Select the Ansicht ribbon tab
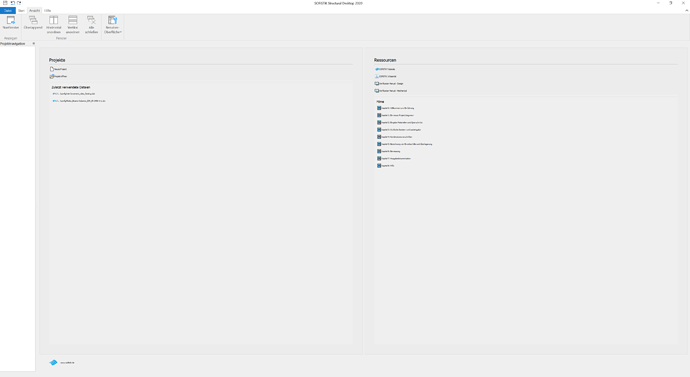Screen dimensions: 690x377 coord(34,11)
